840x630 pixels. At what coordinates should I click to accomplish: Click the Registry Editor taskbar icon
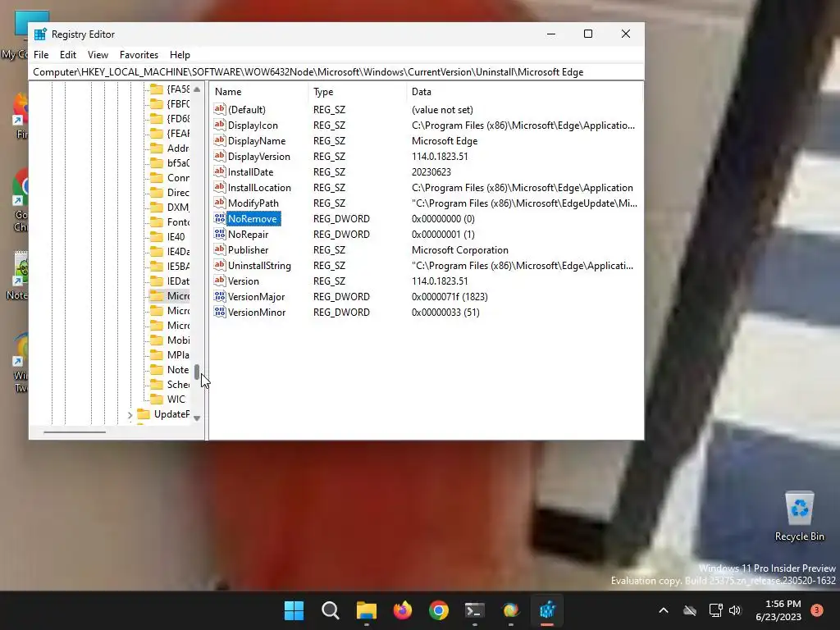(547, 610)
